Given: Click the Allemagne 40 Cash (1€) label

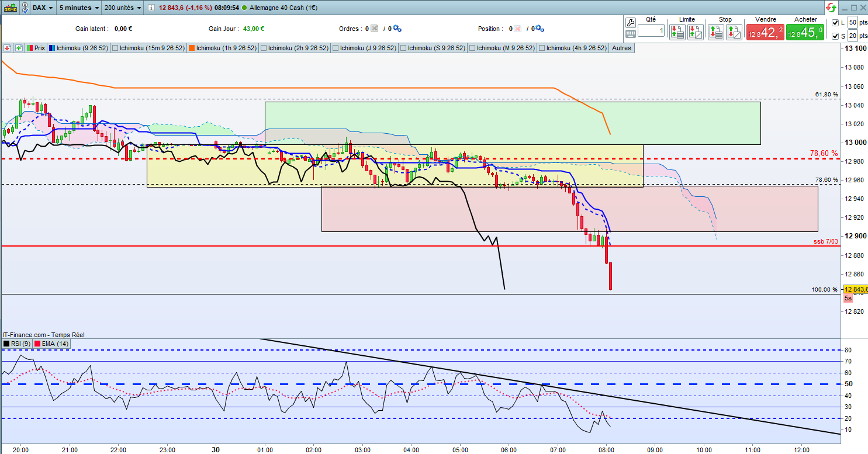Looking at the screenshot, I should [x=283, y=8].
